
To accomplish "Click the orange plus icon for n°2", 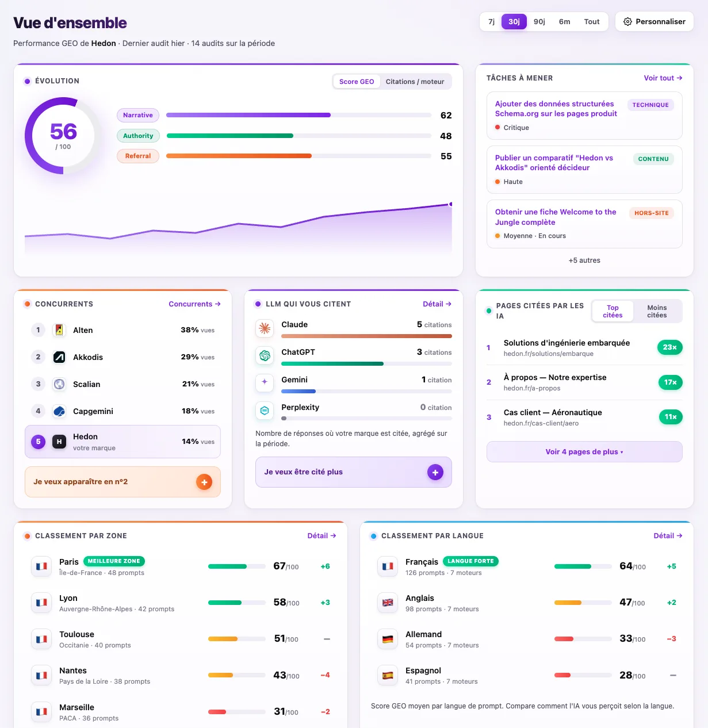I will coord(204,482).
